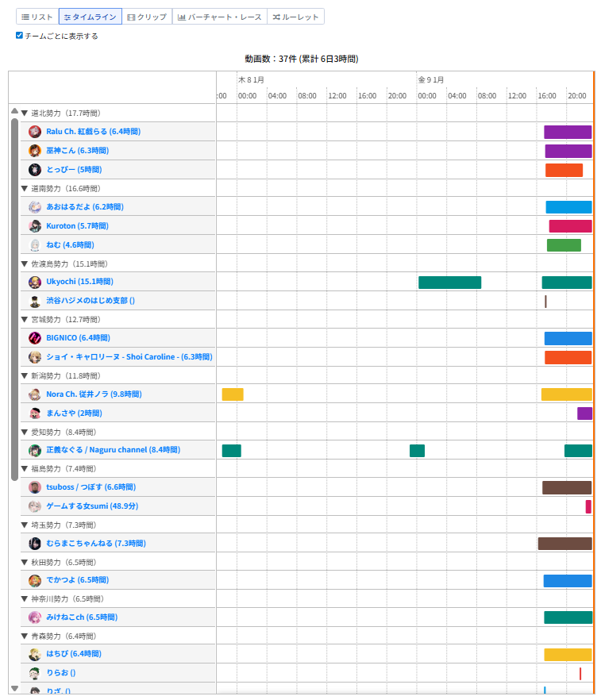Switch to リスト tab
Viewport: 601px width, 700px height.
pos(37,17)
